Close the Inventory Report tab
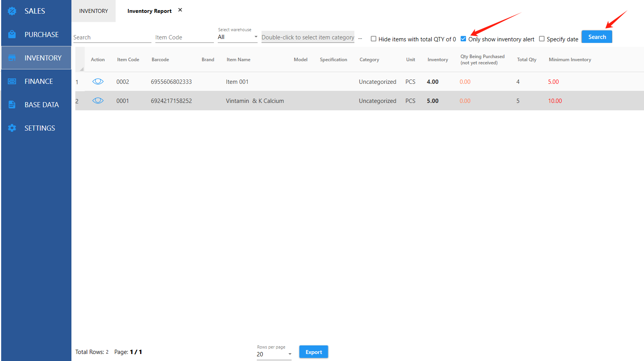The width and height of the screenshot is (644, 361). click(x=180, y=10)
